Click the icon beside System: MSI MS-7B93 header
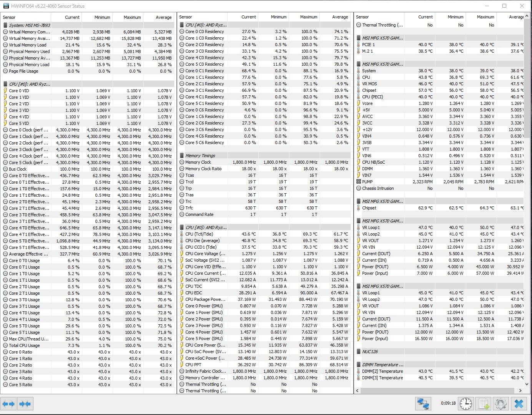Screen dimensions: 532x415 click(5, 25)
